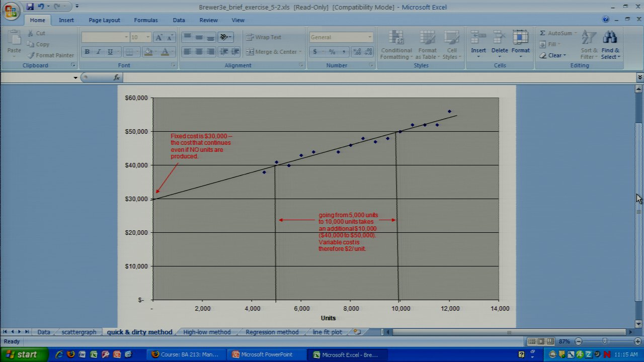644x362 pixels.
Task: Open the Insert cells dropdown arrow
Action: pyautogui.click(x=478, y=56)
